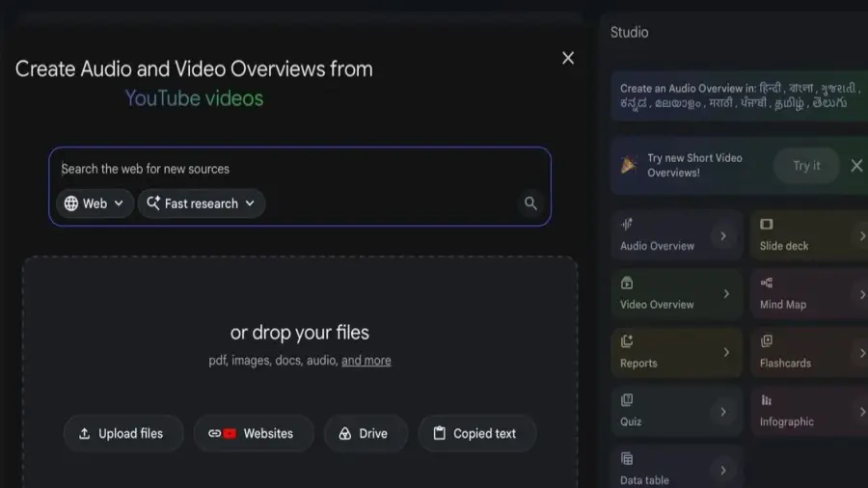Select the Mind Map label
This screenshot has width=868, height=488.
tap(783, 305)
